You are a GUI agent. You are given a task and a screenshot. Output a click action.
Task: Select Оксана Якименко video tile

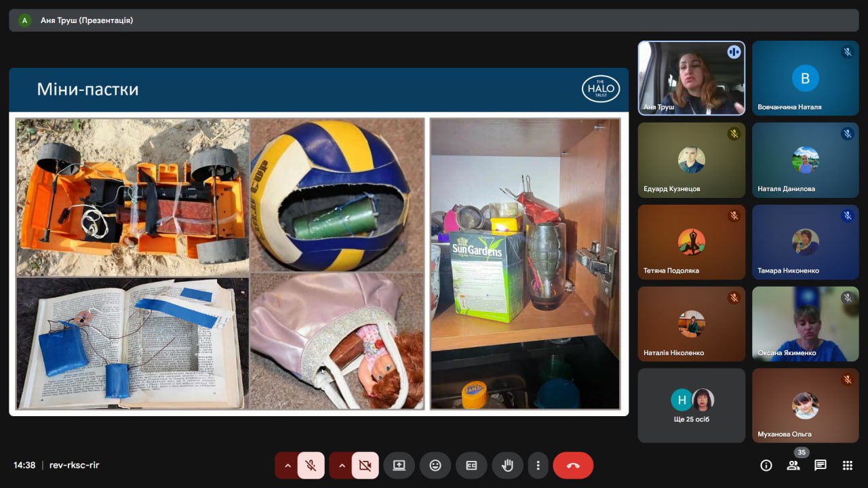point(805,324)
